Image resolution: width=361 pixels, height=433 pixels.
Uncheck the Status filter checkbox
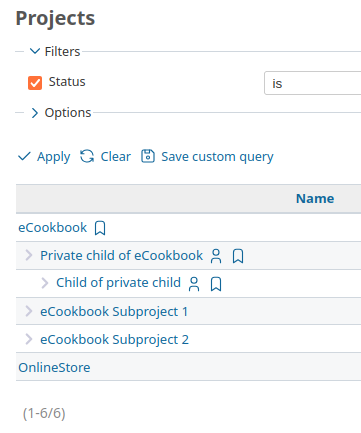point(35,83)
